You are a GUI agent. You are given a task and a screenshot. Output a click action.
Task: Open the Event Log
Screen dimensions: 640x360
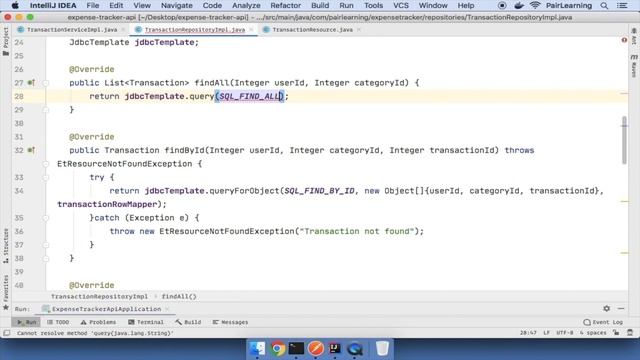tap(603, 322)
